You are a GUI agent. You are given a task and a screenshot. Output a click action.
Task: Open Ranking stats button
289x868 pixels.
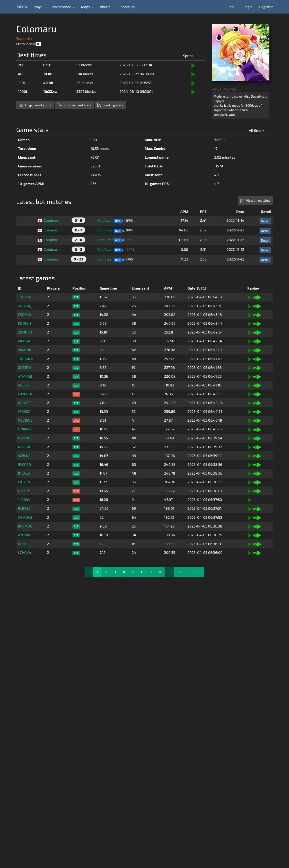tap(110, 105)
